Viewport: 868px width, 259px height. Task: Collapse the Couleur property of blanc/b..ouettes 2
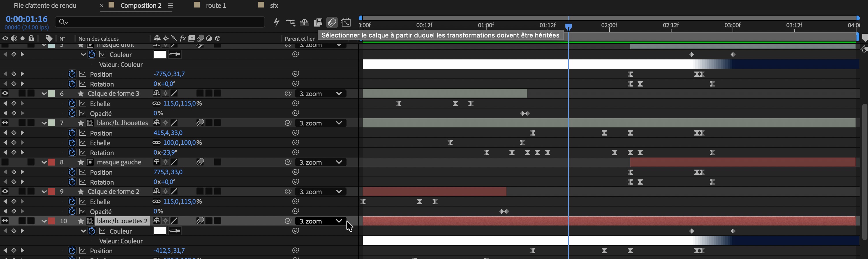click(x=83, y=231)
